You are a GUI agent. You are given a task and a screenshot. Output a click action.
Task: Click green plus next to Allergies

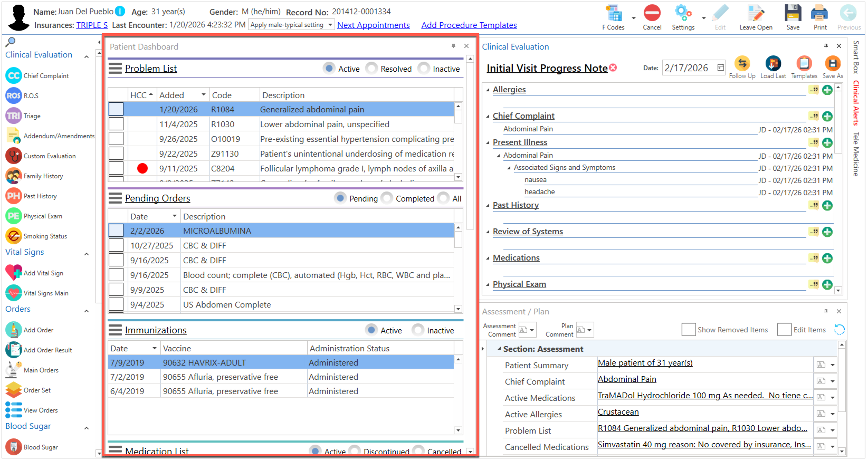pyautogui.click(x=827, y=90)
